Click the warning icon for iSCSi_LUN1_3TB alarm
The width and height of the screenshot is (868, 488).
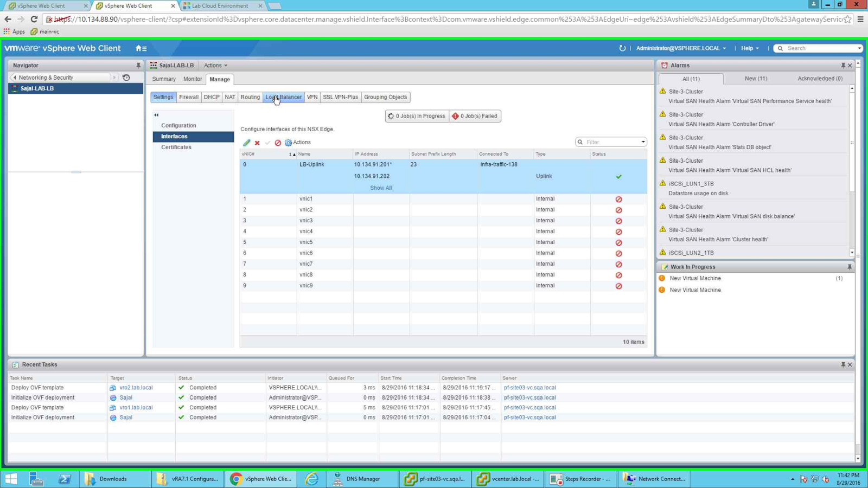coord(662,183)
